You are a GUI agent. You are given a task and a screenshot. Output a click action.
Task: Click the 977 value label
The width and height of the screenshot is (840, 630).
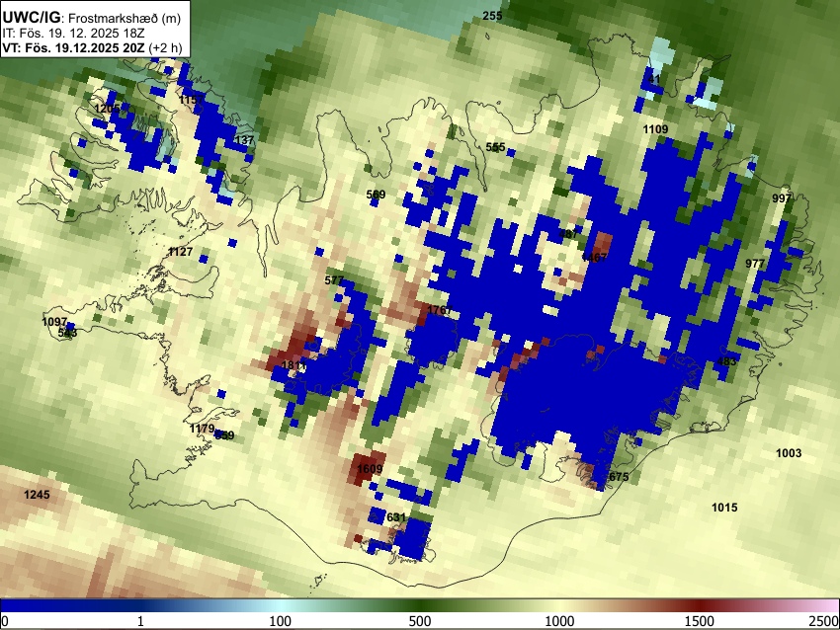click(x=755, y=264)
